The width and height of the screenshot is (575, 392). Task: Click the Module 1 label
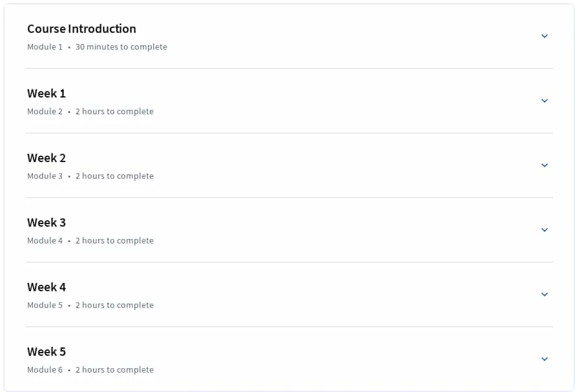click(x=45, y=47)
